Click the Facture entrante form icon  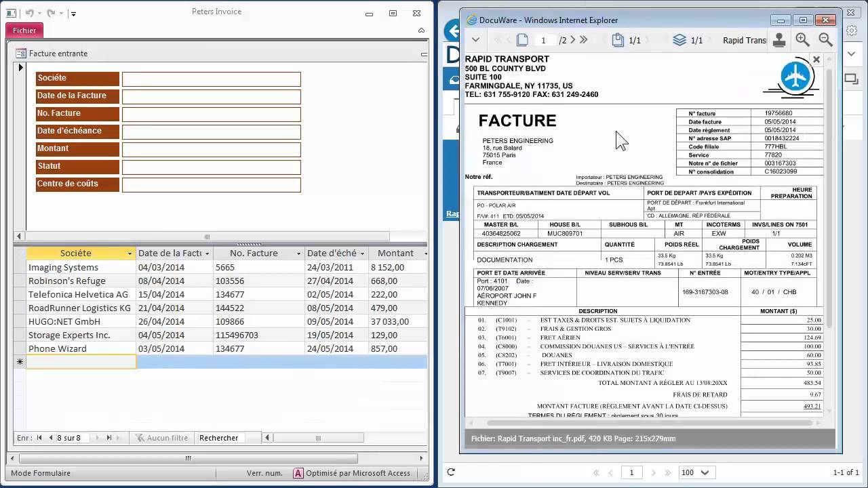pyautogui.click(x=20, y=54)
